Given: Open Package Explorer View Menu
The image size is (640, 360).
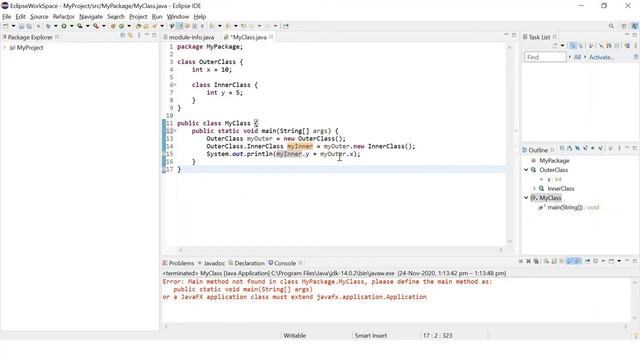Looking at the screenshot, I should coord(139,36).
